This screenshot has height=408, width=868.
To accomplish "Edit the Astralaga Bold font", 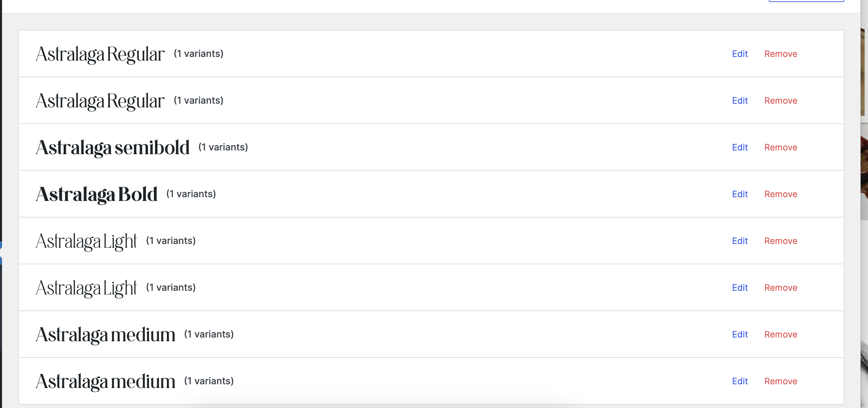I will pos(740,194).
